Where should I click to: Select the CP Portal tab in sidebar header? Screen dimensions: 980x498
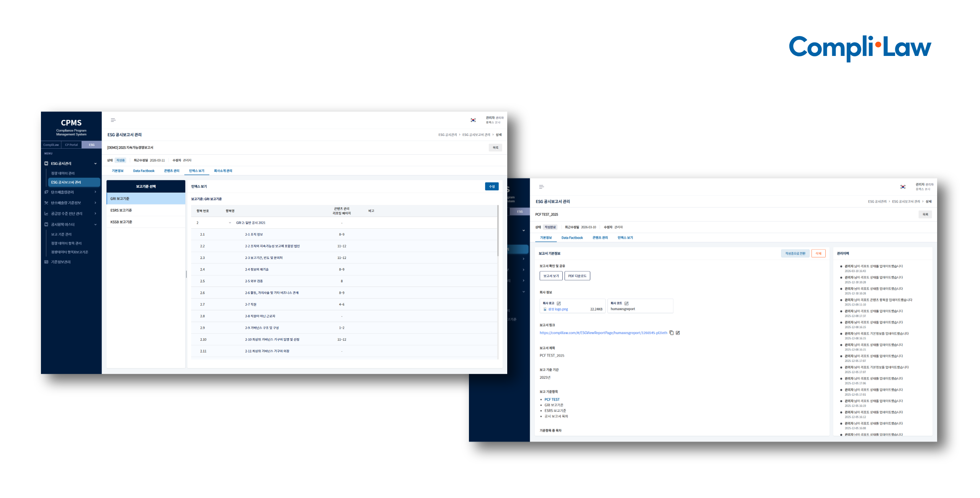coord(71,145)
